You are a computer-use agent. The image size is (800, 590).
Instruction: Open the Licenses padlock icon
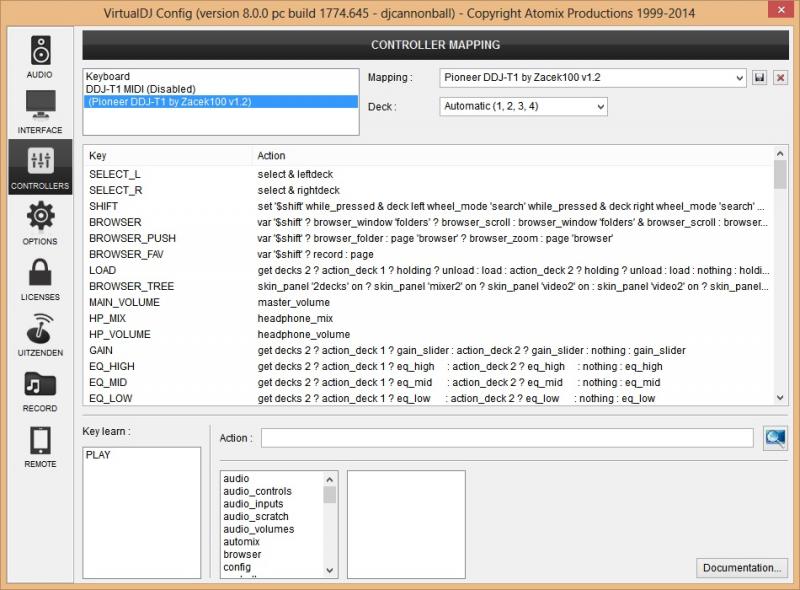(x=40, y=272)
